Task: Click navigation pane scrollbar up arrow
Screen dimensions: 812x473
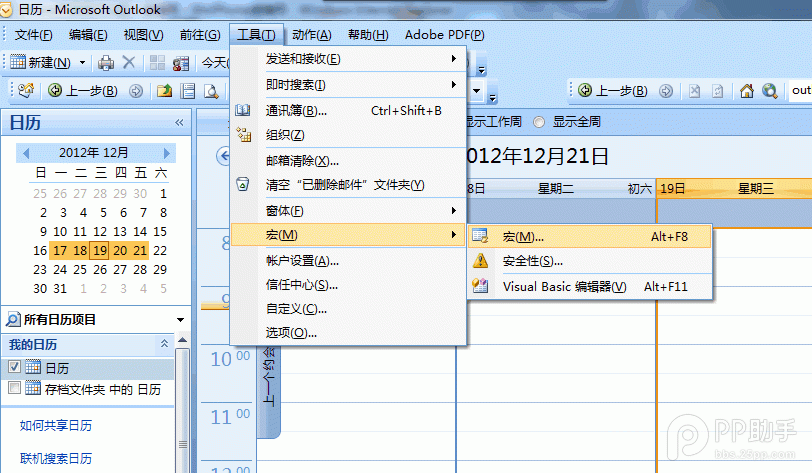Action: (182, 340)
